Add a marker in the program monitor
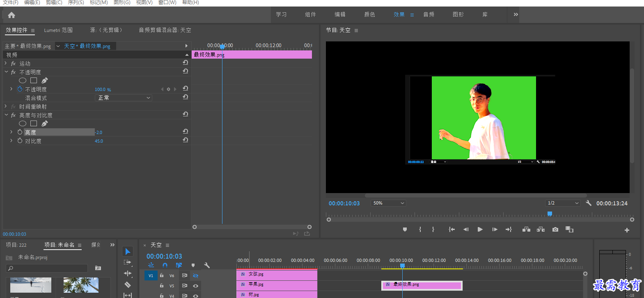 click(x=405, y=230)
